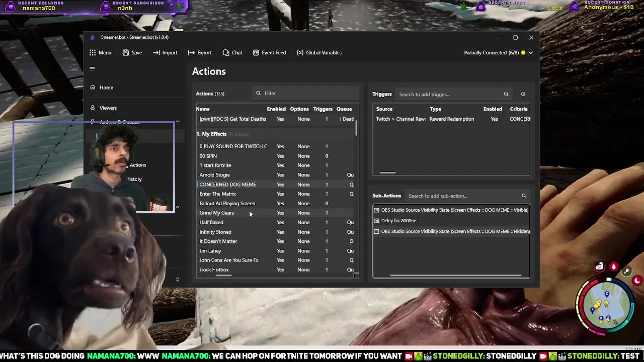
Task: Expand the Partially Connected status dropdown
Action: click(530, 52)
